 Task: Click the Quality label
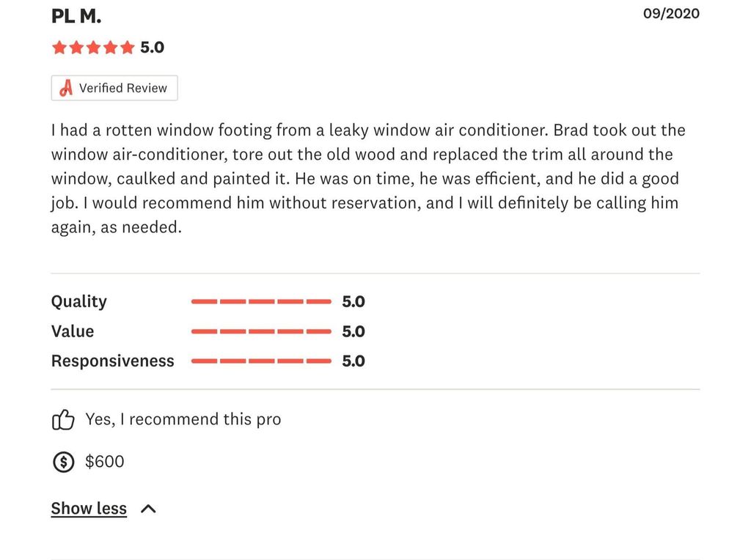click(79, 301)
